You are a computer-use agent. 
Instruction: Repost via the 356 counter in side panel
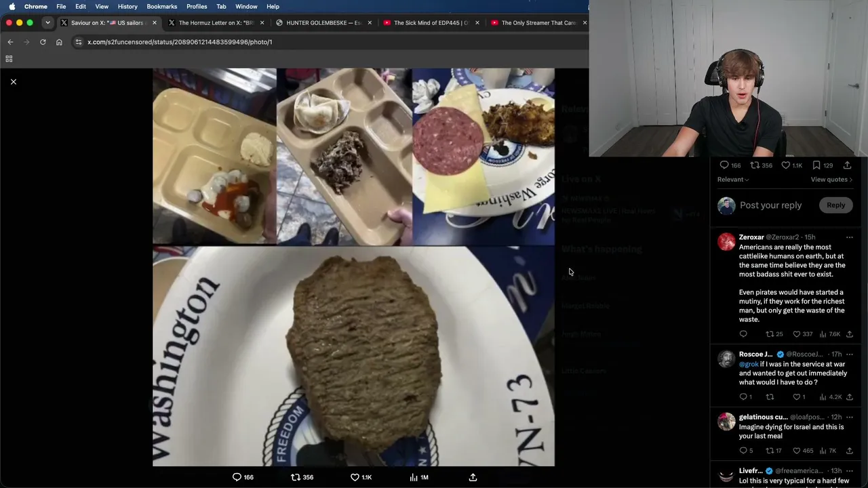coord(761,165)
